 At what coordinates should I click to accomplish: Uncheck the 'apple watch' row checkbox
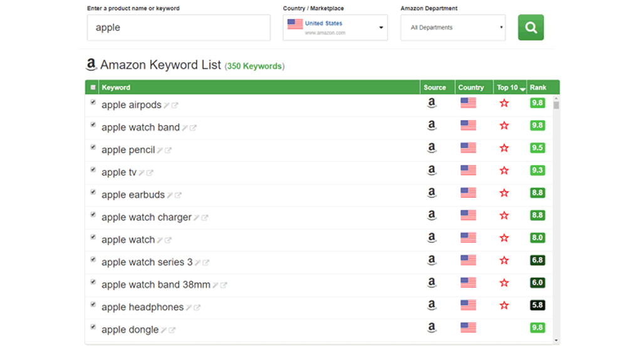tap(93, 237)
